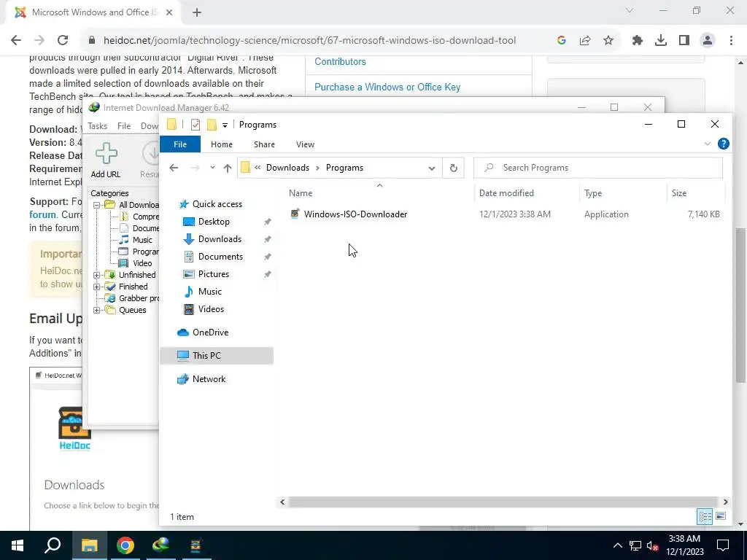The height and width of the screenshot is (560, 747).
Task: Click the horizontal scrollbar in Explorer
Action: click(503, 502)
